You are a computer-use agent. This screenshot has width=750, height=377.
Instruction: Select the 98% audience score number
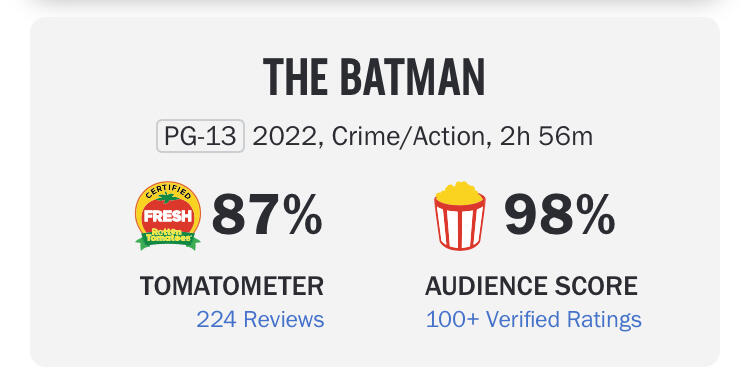(560, 214)
